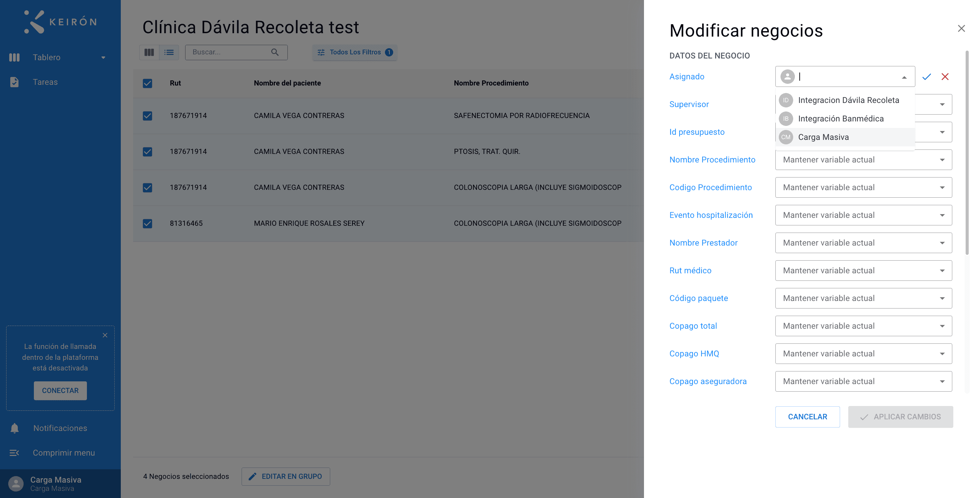Discard Asignado edit with red X icon
Screen dimensions: 980x498
pos(945,77)
